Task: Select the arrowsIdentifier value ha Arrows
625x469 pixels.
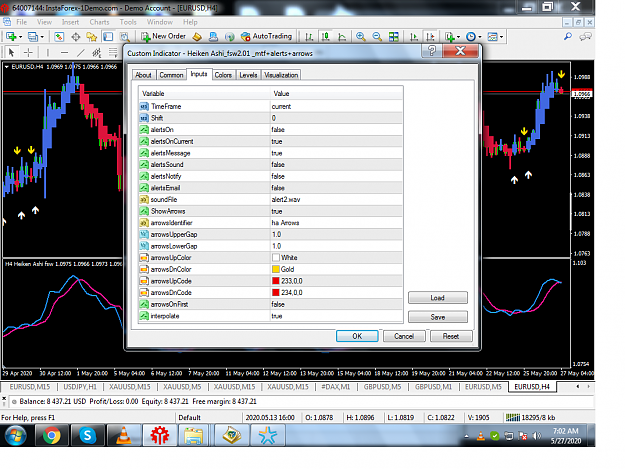Action: pos(285,222)
